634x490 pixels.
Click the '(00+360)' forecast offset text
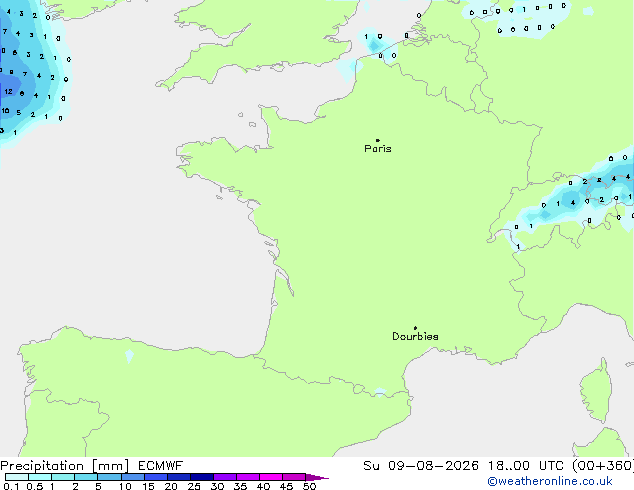click(603, 466)
